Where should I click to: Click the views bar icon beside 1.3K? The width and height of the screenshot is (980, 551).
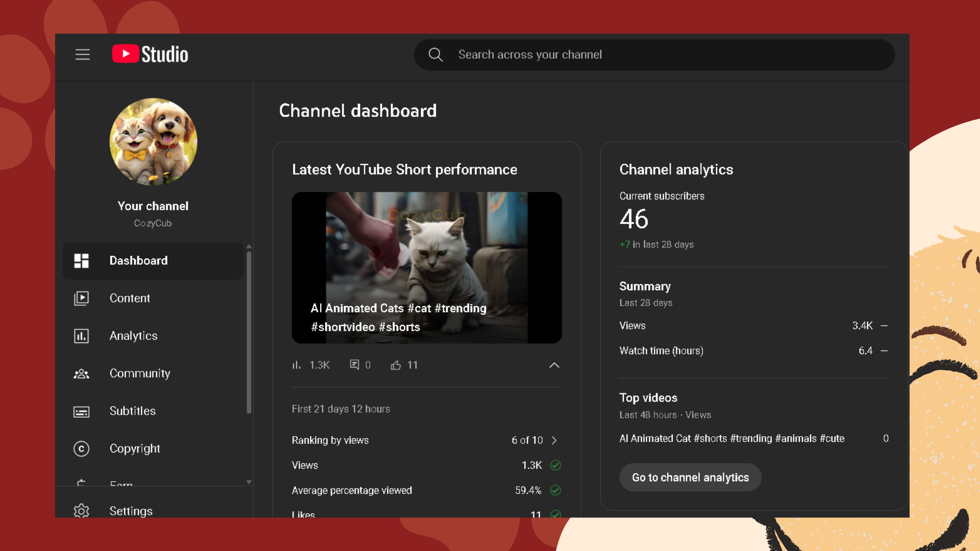coord(296,365)
